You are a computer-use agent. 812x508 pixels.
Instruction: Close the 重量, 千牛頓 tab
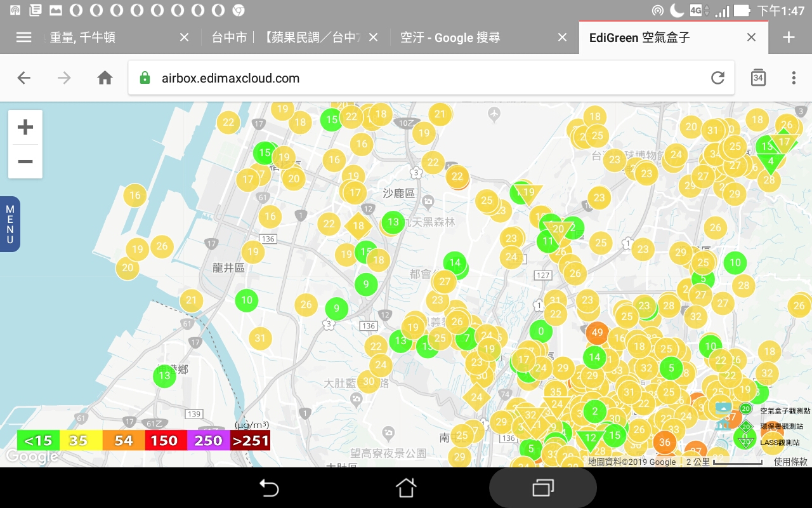click(185, 37)
